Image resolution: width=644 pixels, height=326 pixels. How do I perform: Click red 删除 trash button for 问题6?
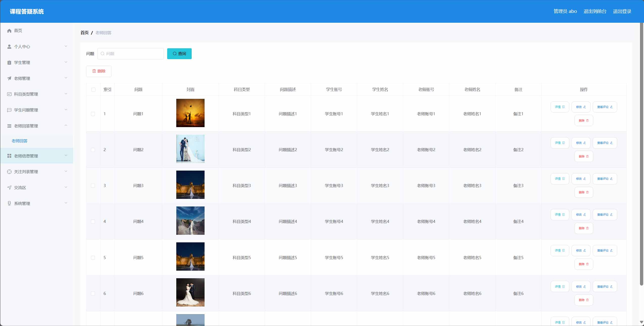pos(584,300)
